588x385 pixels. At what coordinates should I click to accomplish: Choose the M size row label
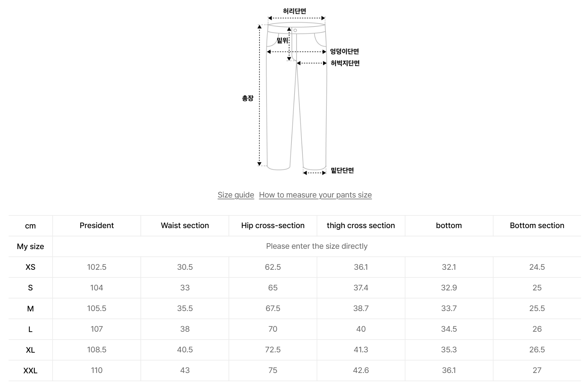click(30, 309)
